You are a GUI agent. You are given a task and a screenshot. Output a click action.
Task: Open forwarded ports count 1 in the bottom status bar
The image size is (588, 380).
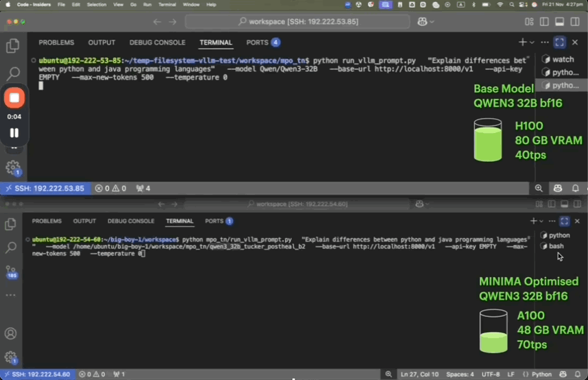point(119,375)
